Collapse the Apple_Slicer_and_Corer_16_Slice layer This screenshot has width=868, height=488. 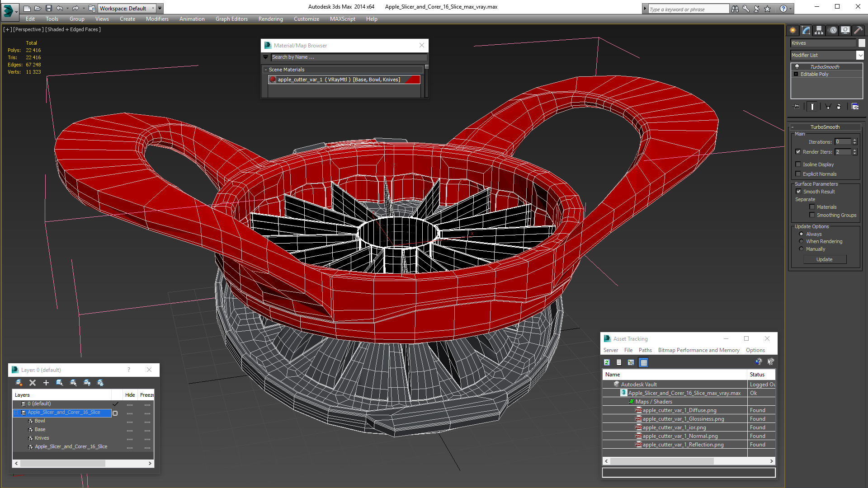(x=16, y=413)
